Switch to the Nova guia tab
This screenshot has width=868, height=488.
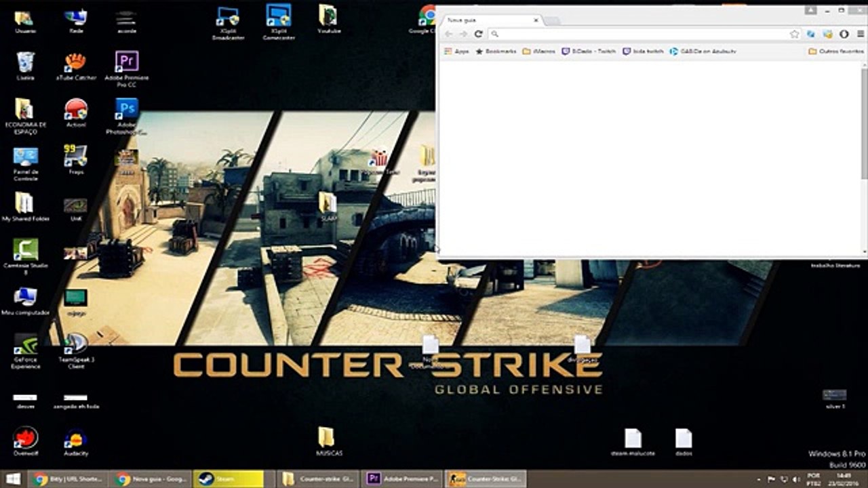(x=490, y=20)
